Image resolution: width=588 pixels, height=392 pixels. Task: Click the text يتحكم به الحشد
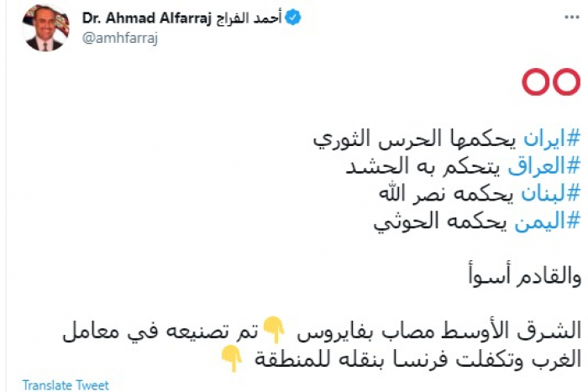428,165
